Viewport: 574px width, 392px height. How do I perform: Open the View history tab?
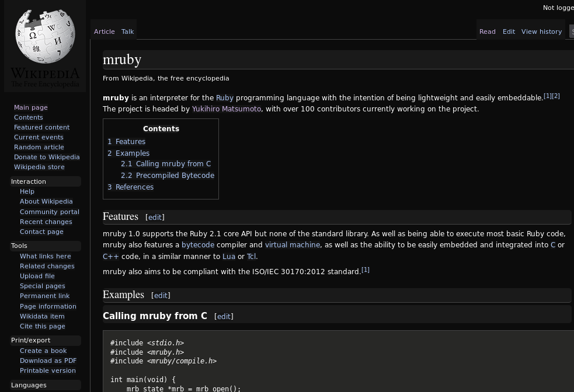click(541, 32)
